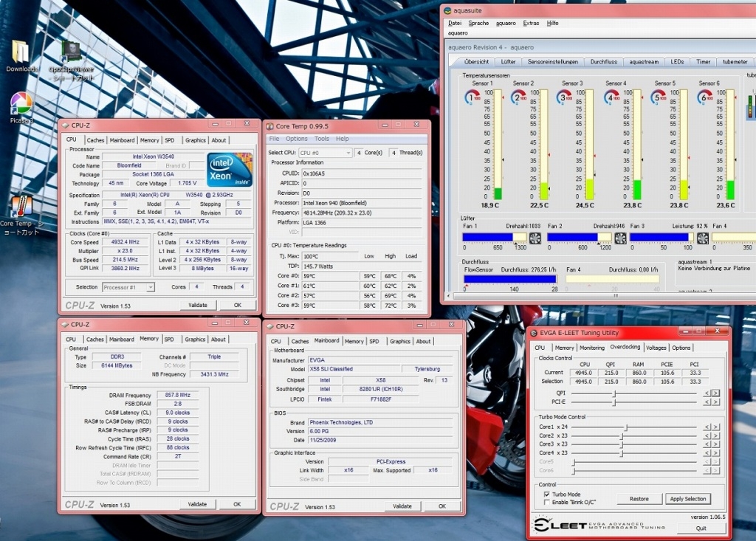Decrease PCI-E with the left arrow in E-LEET
The width and height of the screenshot is (756, 541).
[707, 402]
